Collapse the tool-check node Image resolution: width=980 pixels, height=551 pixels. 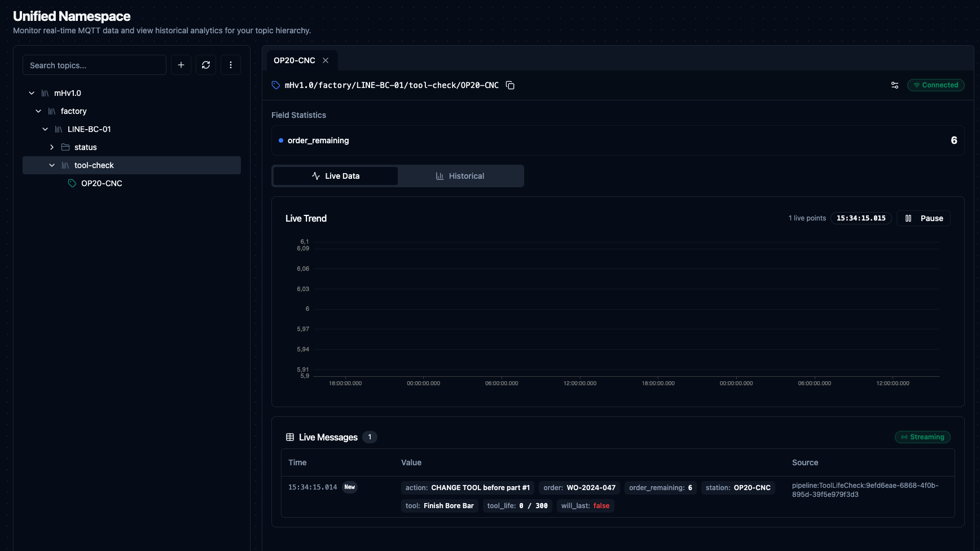(x=52, y=165)
